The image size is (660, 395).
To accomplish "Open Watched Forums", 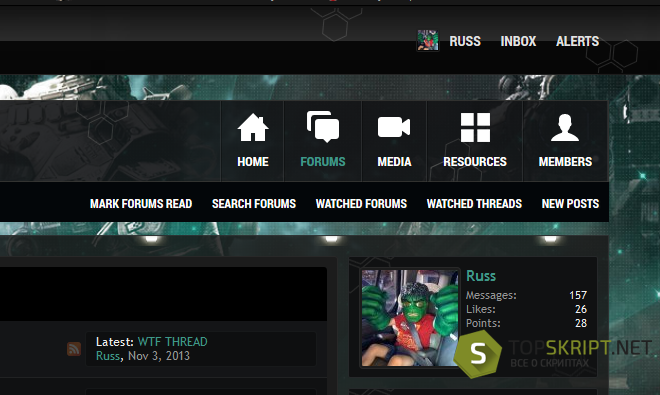I will pos(361,204).
